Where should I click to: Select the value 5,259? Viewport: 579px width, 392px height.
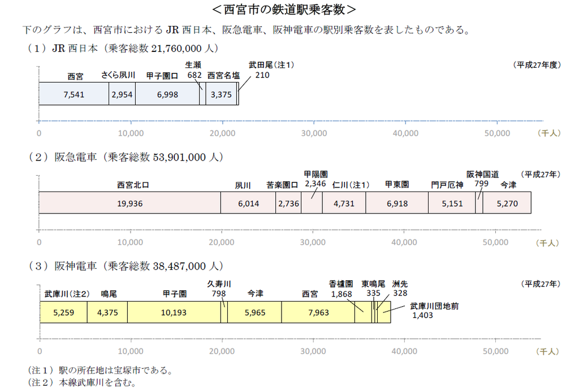point(63,313)
